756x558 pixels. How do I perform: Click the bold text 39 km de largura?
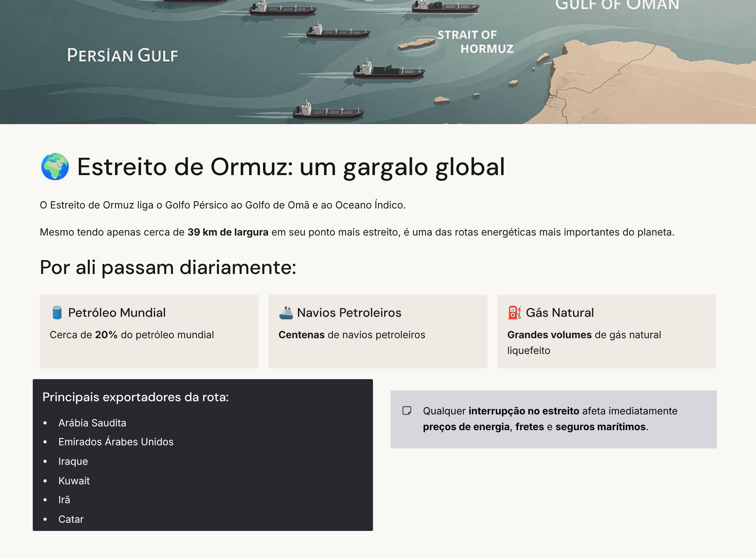coord(228,232)
